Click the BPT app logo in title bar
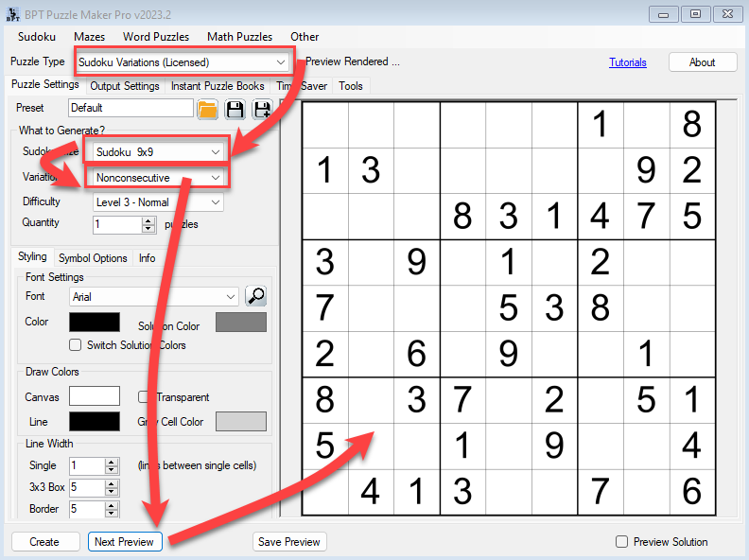This screenshot has height=560, width=749. [11, 13]
